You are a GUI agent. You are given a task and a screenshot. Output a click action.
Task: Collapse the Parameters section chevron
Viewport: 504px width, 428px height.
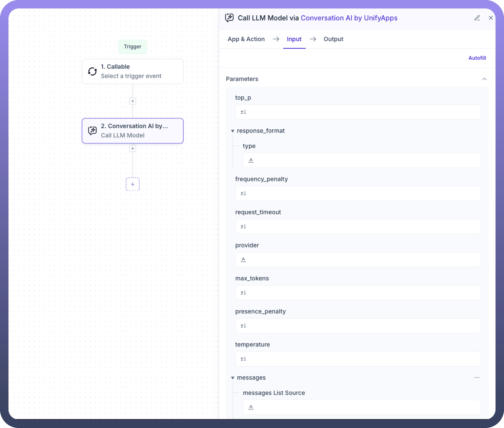pyautogui.click(x=484, y=79)
